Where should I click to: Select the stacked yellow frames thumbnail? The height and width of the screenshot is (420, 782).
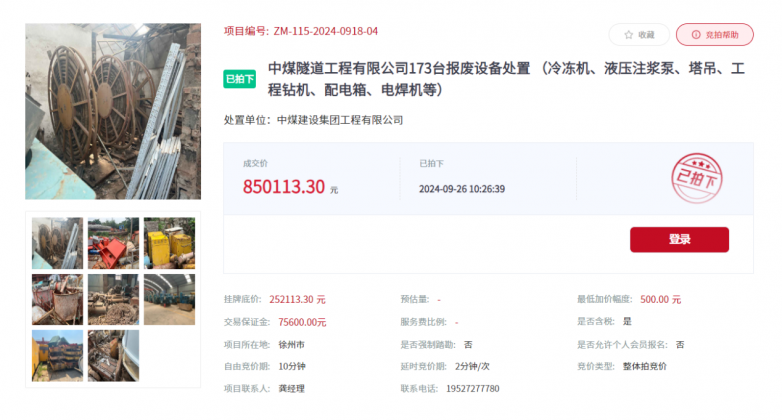pyautogui.click(x=57, y=356)
